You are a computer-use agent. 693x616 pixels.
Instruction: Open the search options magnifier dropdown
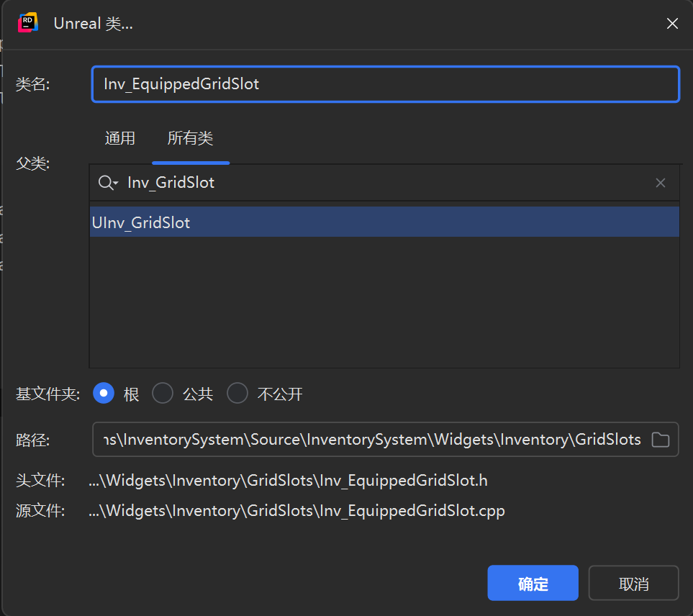(108, 183)
